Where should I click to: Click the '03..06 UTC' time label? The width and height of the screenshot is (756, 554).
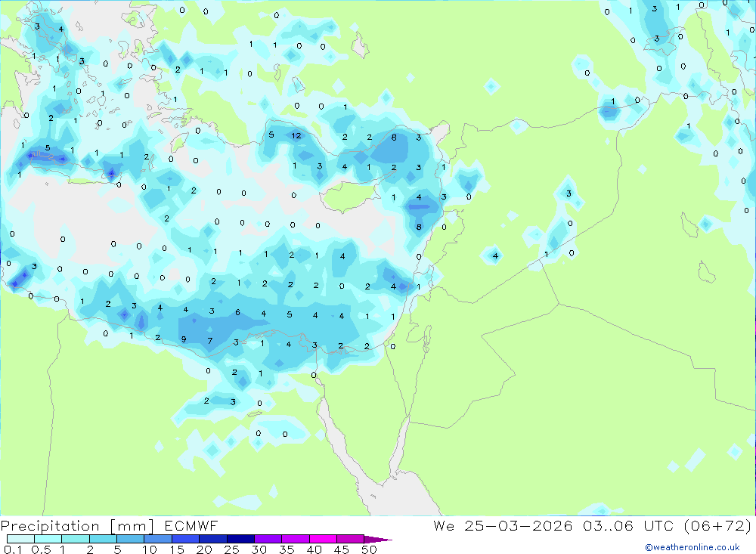click(x=627, y=525)
